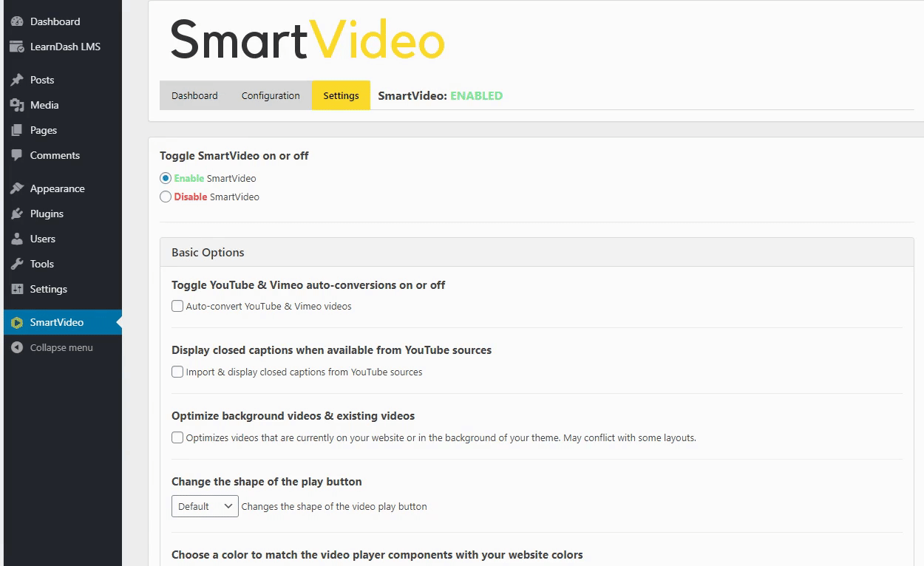This screenshot has width=924, height=566.
Task: Click the Collapse menu arrow icon
Action: (17, 347)
